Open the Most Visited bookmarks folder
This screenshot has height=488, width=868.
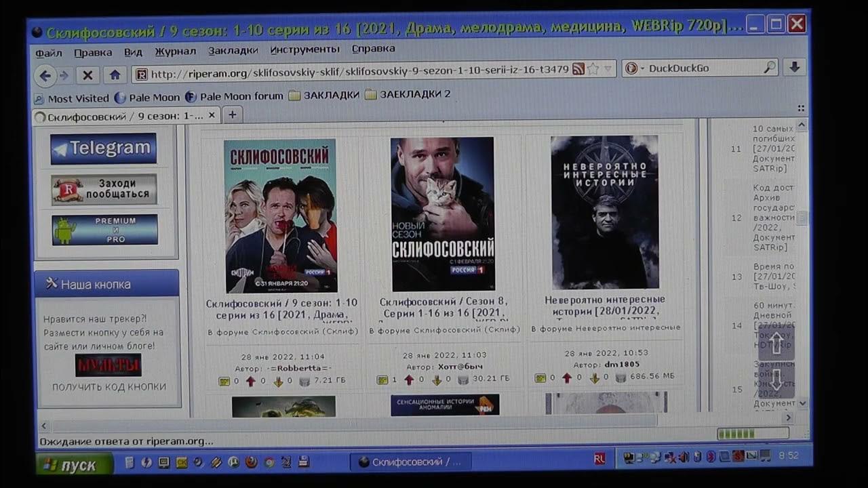(x=72, y=98)
